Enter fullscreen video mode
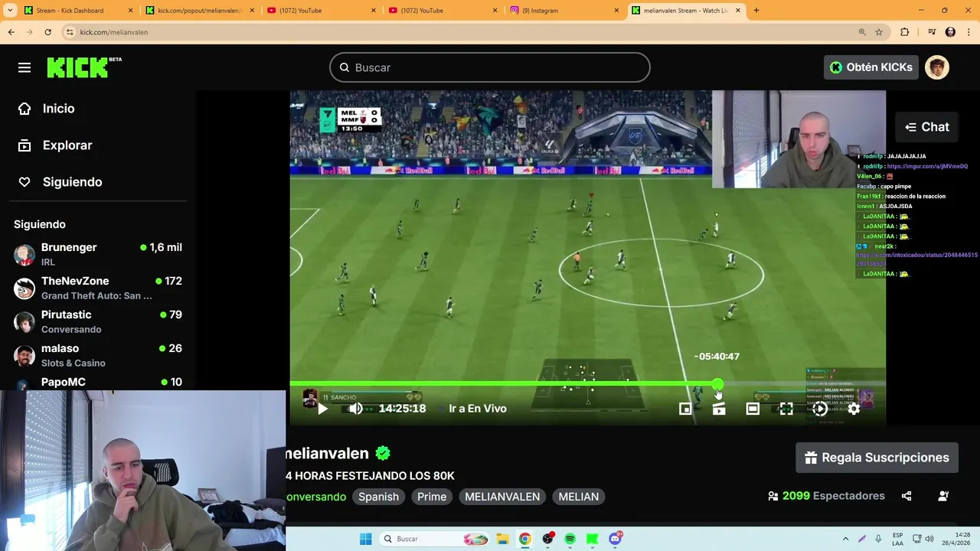This screenshot has width=980, height=551. coord(786,409)
